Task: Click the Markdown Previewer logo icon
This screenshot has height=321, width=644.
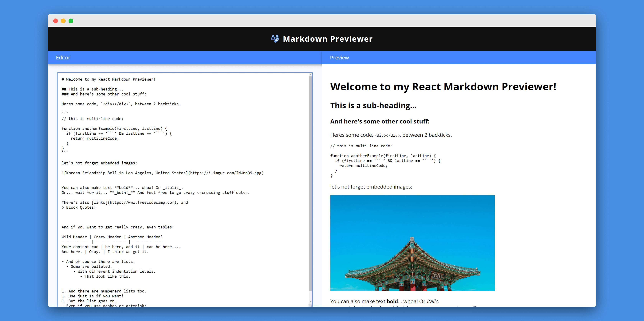Action: pyautogui.click(x=275, y=39)
